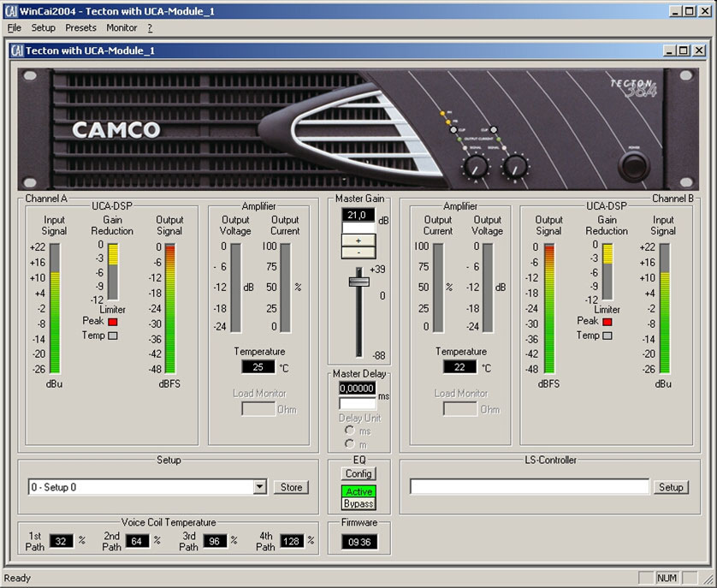
Task: Click the 1st Path voice coil value 32
Action: click(x=61, y=542)
